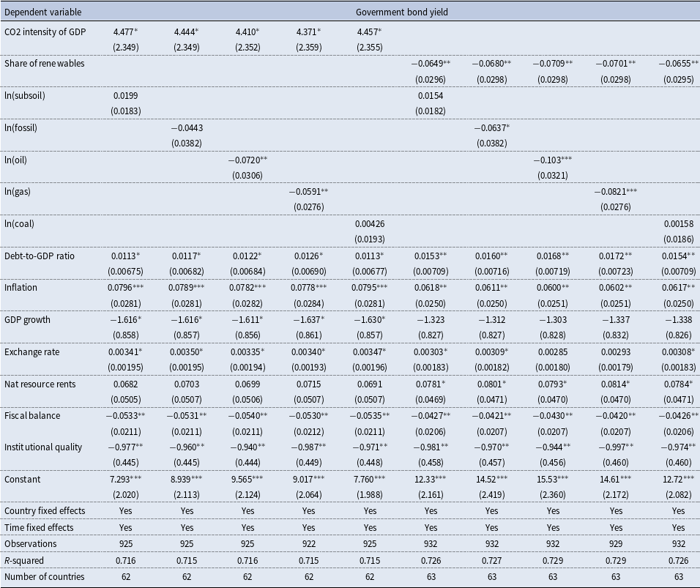Click the 'Share of renewables' row label
Image resolution: width=700 pixels, height=588 pixels.
coord(44,64)
